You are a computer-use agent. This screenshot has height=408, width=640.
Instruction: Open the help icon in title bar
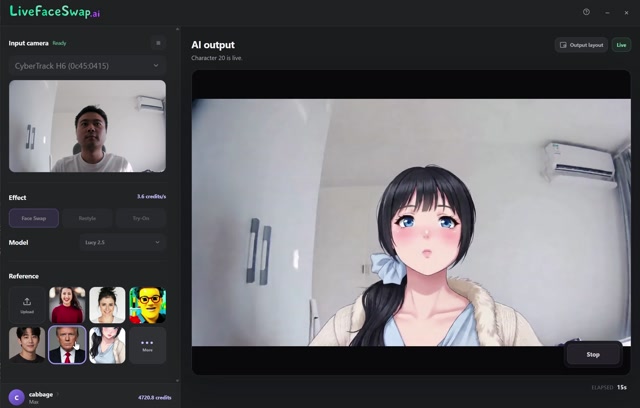click(586, 12)
